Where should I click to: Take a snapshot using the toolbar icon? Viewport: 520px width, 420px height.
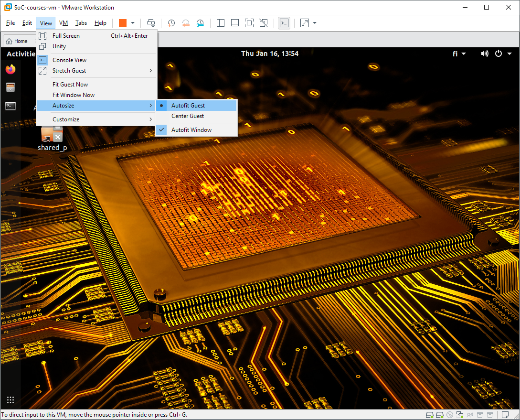click(x=171, y=23)
